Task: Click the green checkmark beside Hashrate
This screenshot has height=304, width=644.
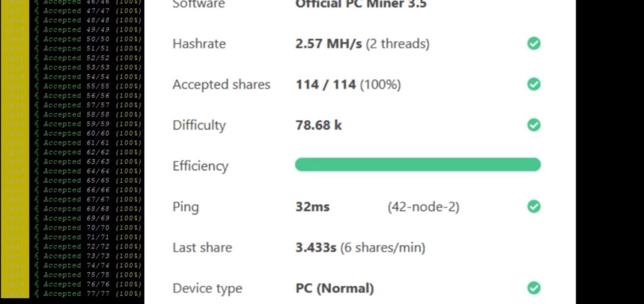Action: [x=533, y=43]
